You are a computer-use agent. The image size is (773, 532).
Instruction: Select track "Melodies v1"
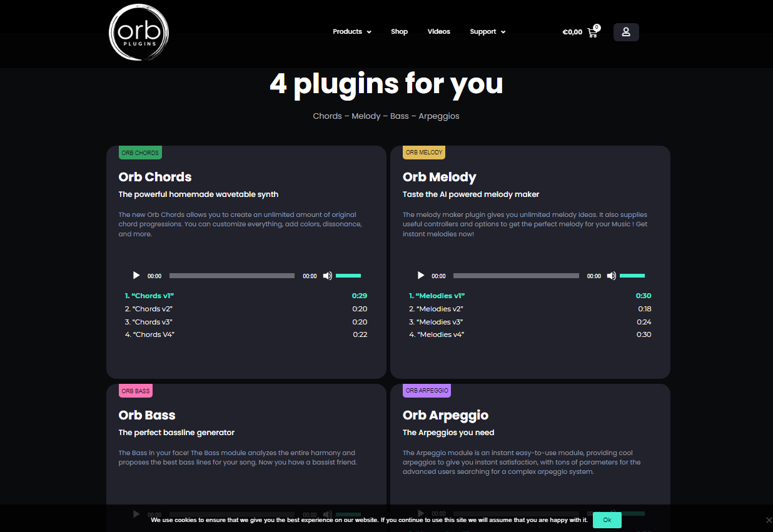coord(437,296)
